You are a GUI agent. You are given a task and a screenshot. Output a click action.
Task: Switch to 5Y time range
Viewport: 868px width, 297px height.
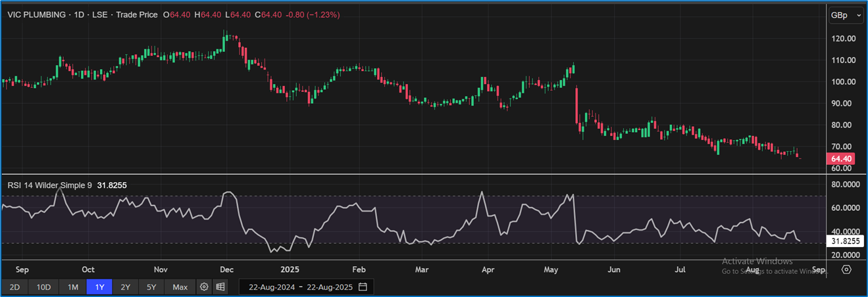click(151, 287)
